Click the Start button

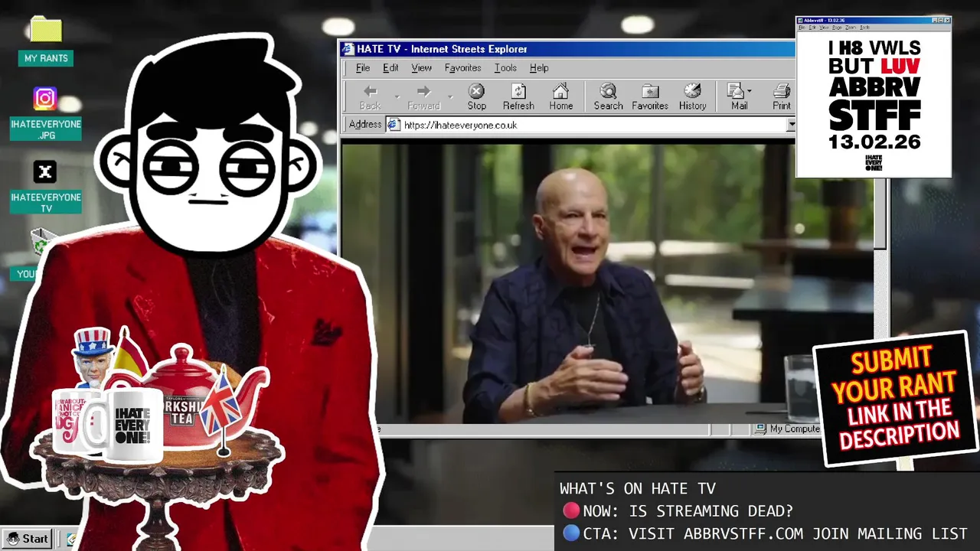pos(28,539)
